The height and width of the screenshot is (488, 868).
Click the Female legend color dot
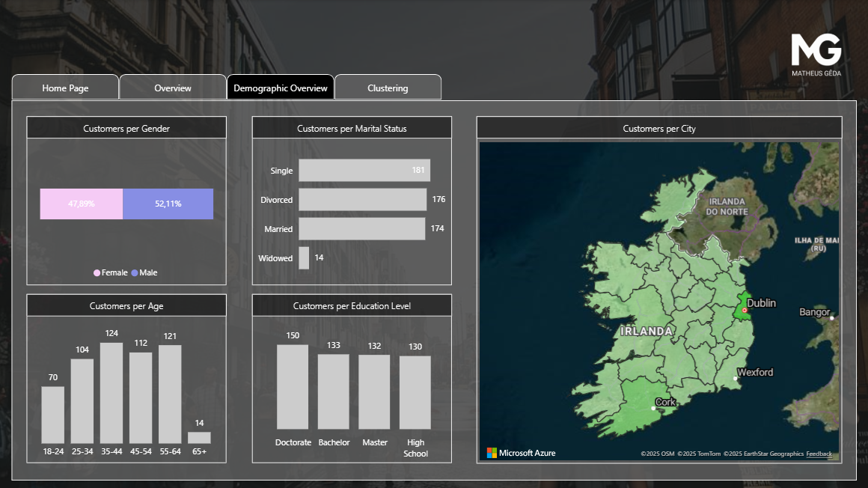[97, 272]
